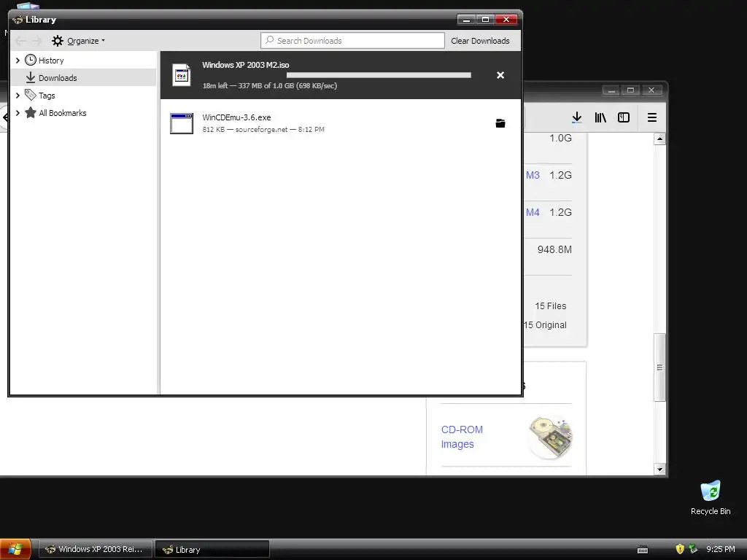The image size is (747, 560).
Task: Expand the Tags tree item
Action: pyautogui.click(x=18, y=96)
